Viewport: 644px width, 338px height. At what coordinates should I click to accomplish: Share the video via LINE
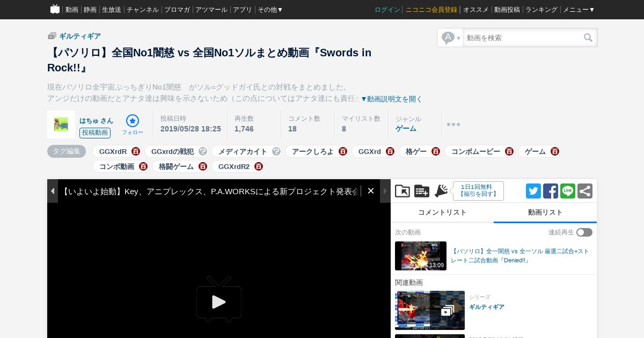click(x=568, y=191)
